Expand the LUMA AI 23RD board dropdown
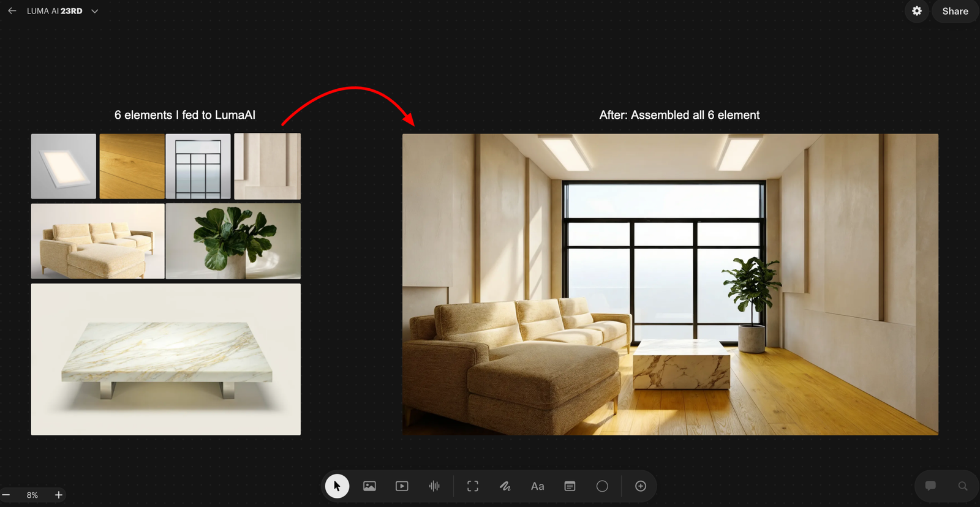Screen dimensions: 980x507 tap(94, 11)
